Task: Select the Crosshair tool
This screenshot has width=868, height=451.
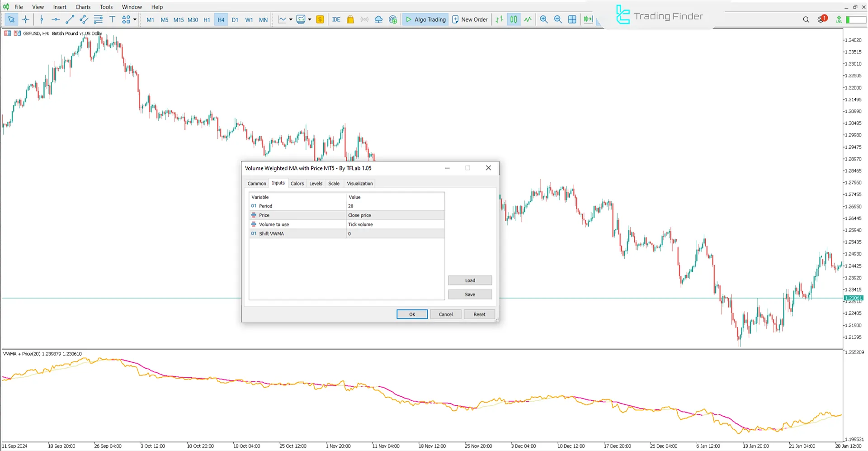Action: pos(25,19)
